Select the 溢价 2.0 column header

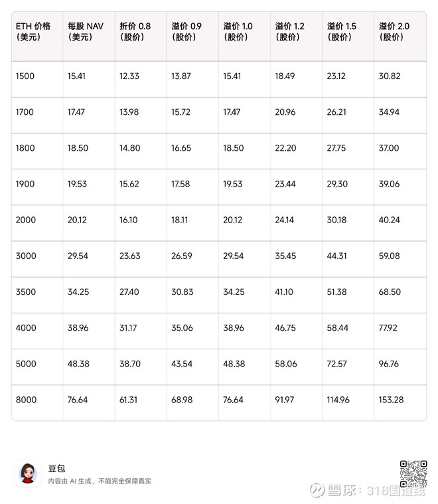pyautogui.click(x=394, y=31)
